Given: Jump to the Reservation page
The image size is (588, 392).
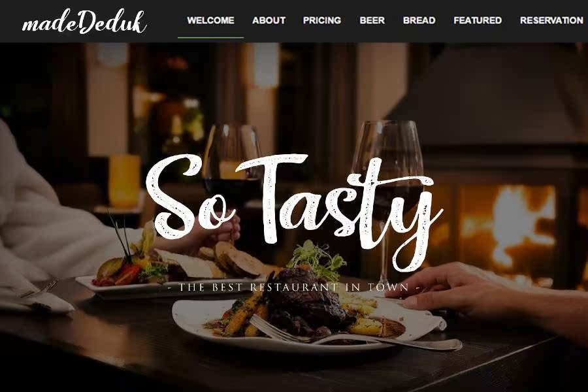Looking at the screenshot, I should click(x=551, y=20).
